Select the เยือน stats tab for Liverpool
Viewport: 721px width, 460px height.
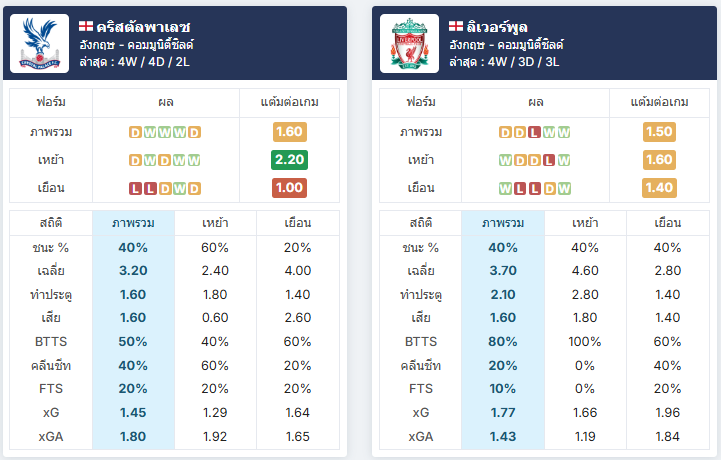pos(668,223)
